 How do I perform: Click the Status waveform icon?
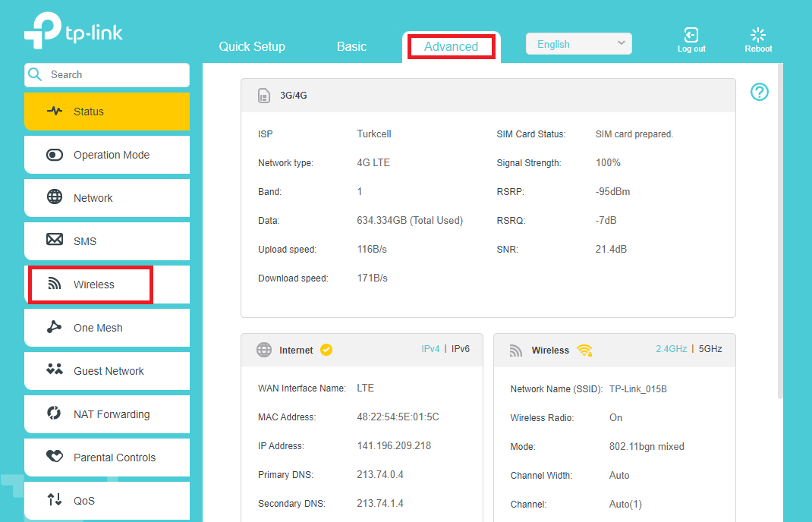click(55, 112)
